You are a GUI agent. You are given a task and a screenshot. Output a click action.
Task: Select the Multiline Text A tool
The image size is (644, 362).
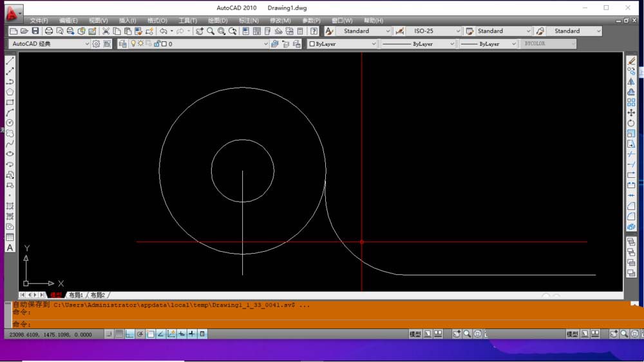[10, 248]
